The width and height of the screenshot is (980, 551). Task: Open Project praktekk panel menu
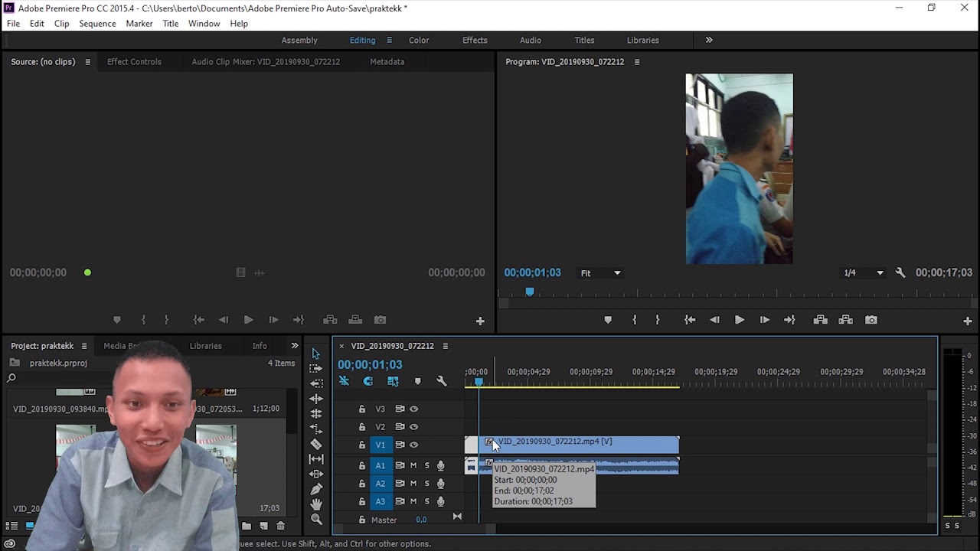click(84, 346)
